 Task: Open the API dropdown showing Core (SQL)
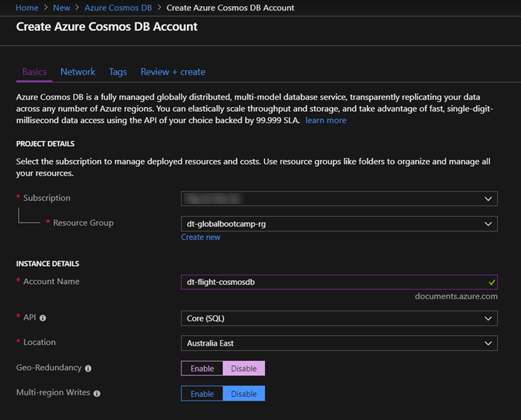click(339, 318)
